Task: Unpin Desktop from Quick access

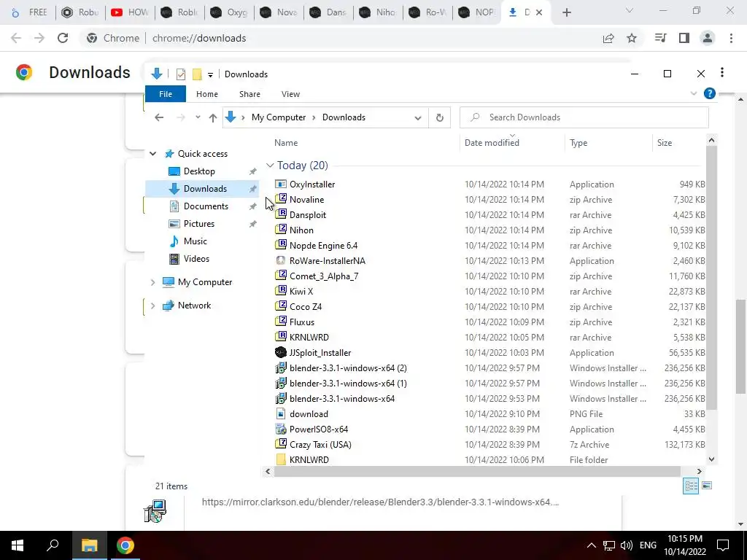Action: 252,171
